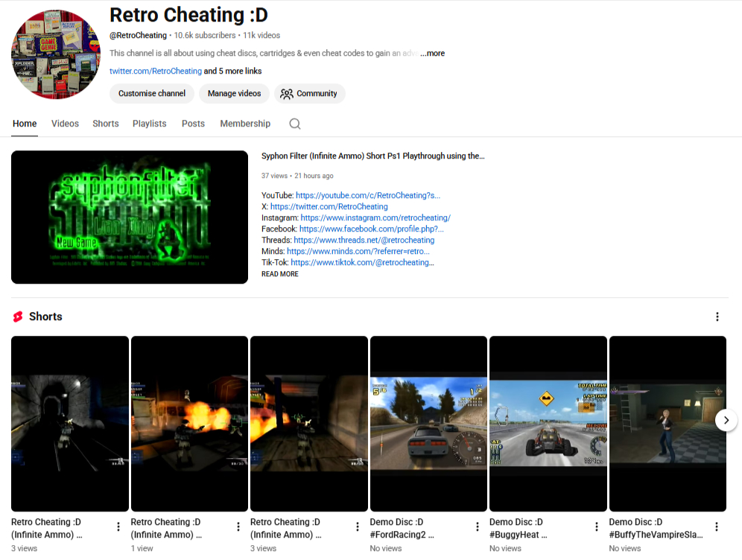Viewport: 742px width, 560px height.
Task: Open the FordRacing2 short thumbnail
Action: [428, 424]
